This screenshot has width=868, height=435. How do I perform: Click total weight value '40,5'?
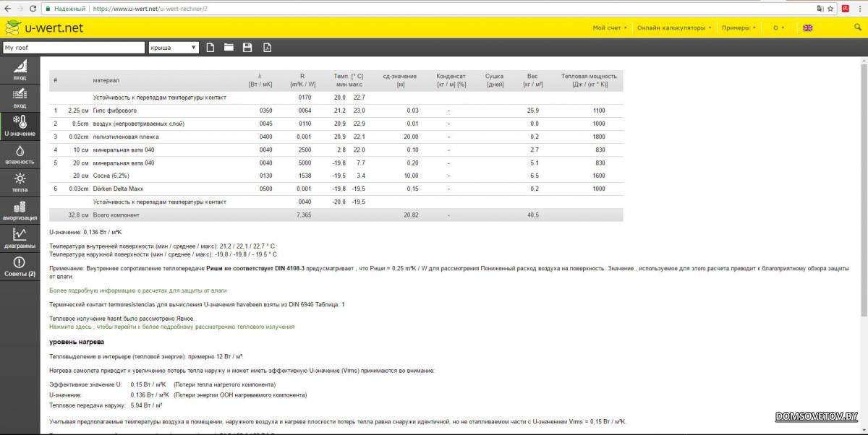[x=533, y=215]
